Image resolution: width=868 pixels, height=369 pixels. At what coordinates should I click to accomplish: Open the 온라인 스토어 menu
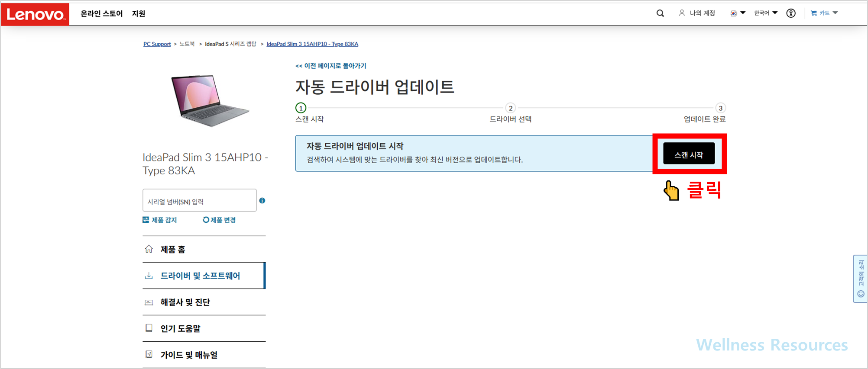102,13
